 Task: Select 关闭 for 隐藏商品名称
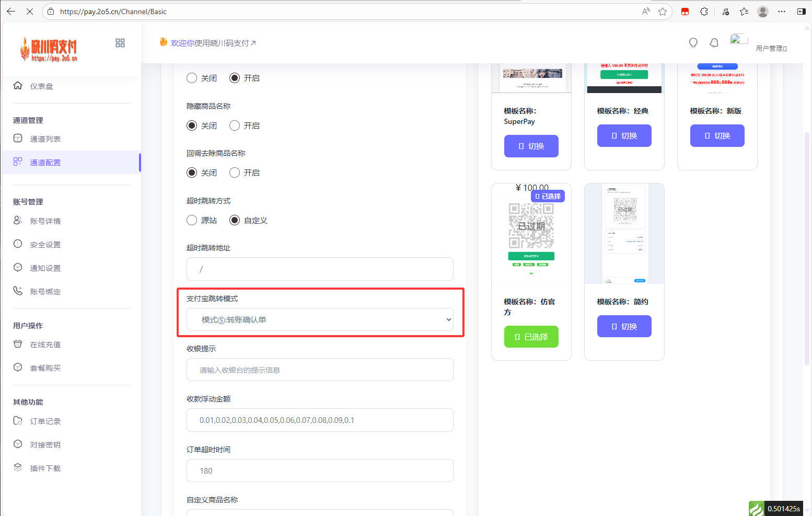[x=192, y=125]
